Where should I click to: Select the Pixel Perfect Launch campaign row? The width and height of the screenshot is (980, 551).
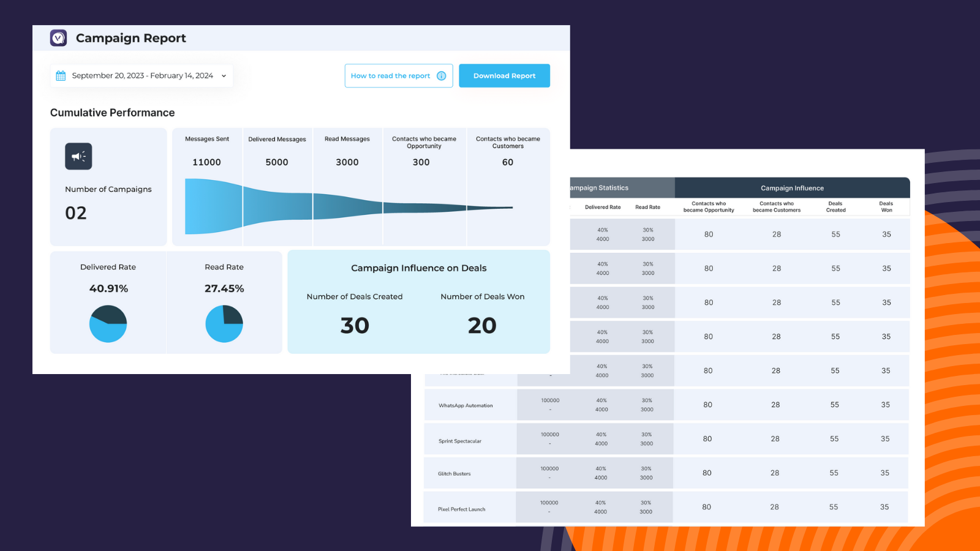pyautogui.click(x=461, y=509)
